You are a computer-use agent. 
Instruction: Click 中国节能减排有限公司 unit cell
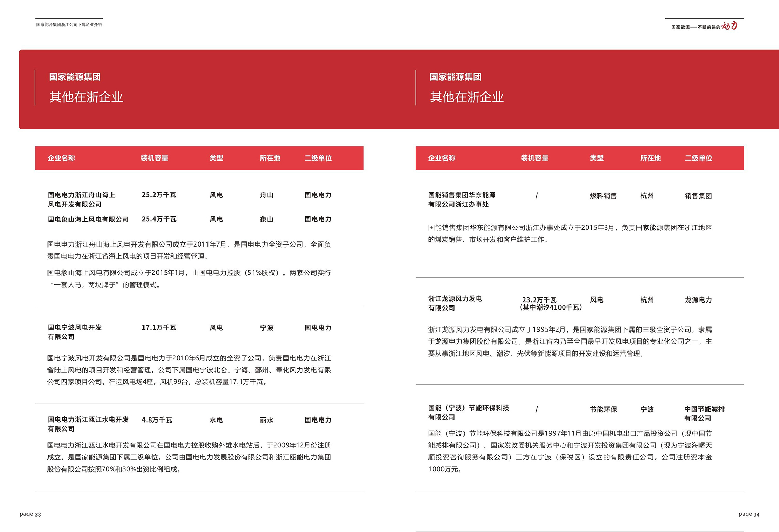(704, 413)
